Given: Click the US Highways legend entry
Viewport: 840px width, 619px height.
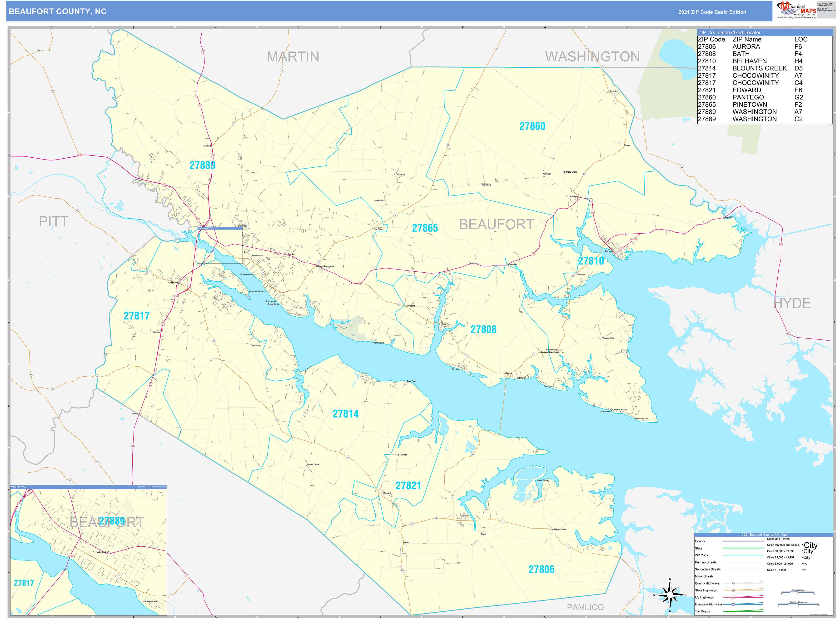Looking at the screenshot, I should tap(729, 598).
